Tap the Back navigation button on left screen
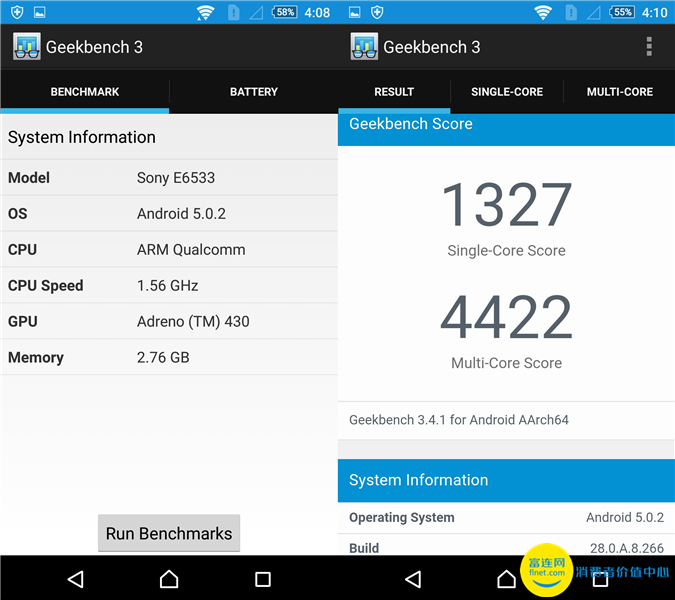The height and width of the screenshot is (600, 675). pyautogui.click(x=76, y=579)
